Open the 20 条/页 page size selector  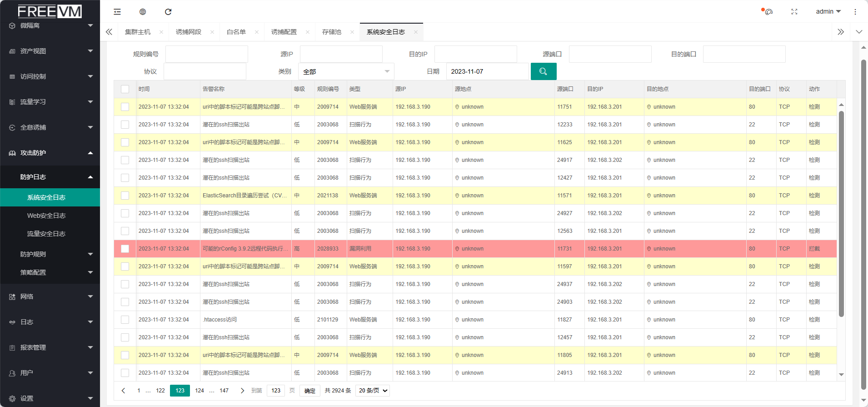373,391
